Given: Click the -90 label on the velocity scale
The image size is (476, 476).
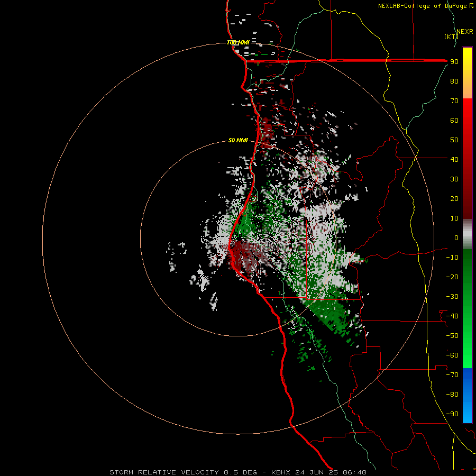Looking at the screenshot, I should (x=452, y=414).
